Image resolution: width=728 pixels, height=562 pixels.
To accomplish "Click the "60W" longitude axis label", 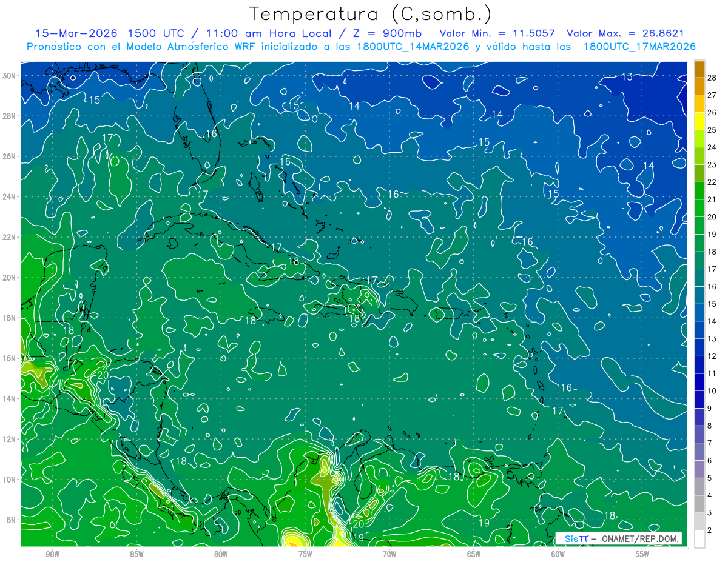I will pos(558,554).
